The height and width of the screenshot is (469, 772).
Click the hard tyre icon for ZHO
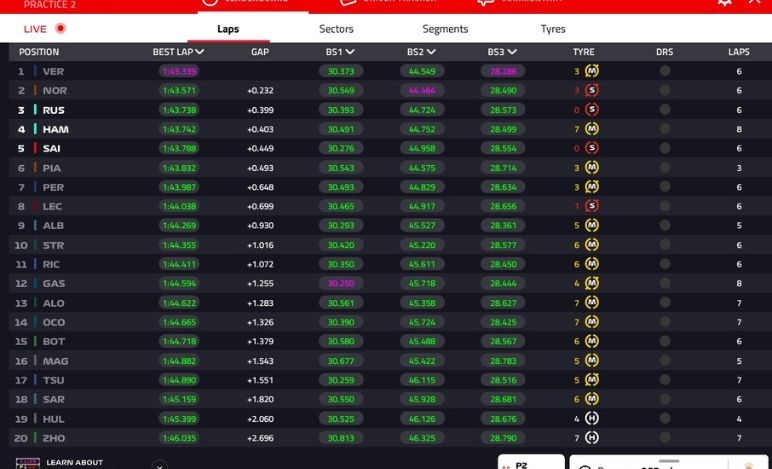(592, 438)
